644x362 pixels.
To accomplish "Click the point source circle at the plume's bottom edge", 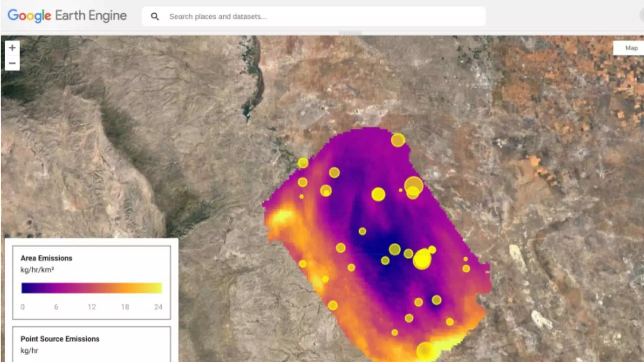I will (425, 351).
